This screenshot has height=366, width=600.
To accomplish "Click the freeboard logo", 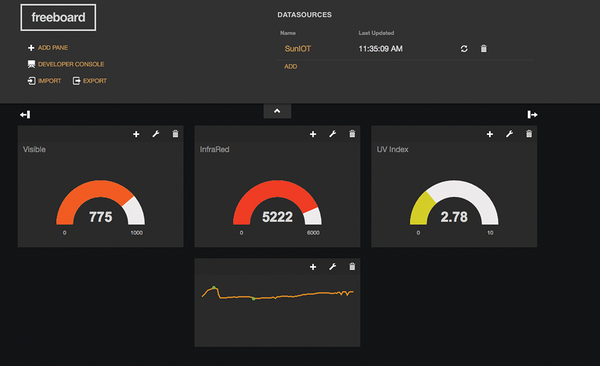I will coord(58,18).
